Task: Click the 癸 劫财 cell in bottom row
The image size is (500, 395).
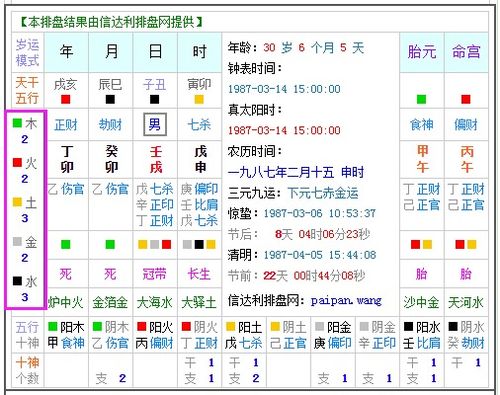Action: 466,343
